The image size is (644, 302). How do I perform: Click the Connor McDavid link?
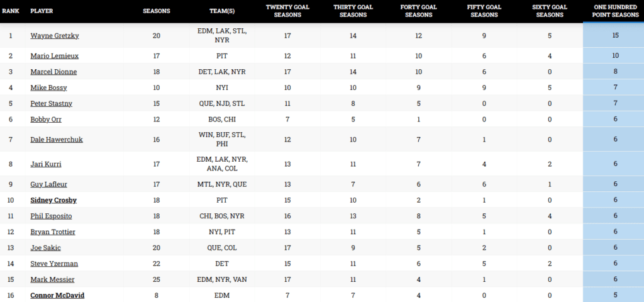click(57, 295)
